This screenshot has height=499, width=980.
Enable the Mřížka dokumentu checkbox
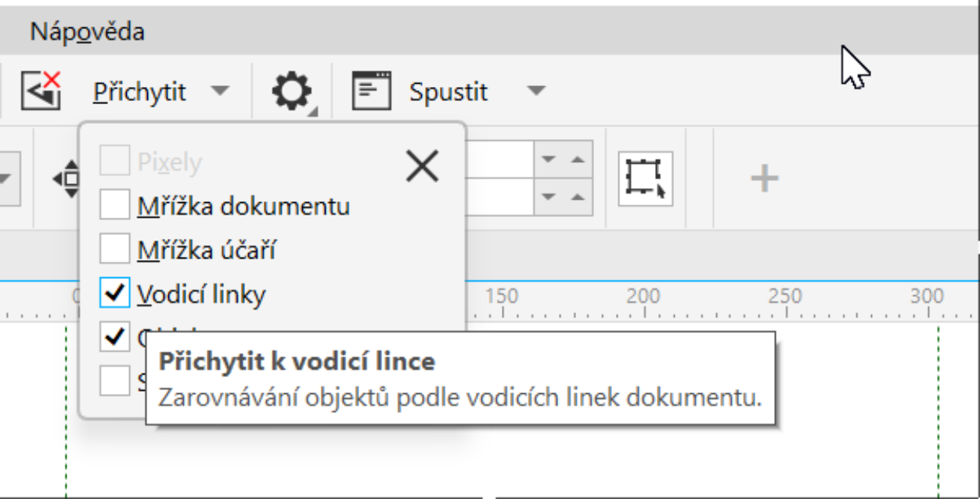115,207
